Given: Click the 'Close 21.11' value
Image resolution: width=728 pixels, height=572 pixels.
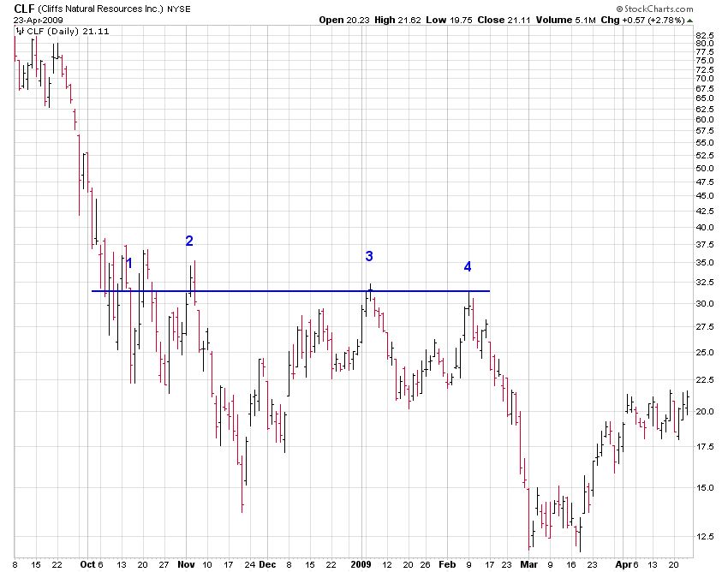Looking at the screenshot, I should click(x=504, y=20).
